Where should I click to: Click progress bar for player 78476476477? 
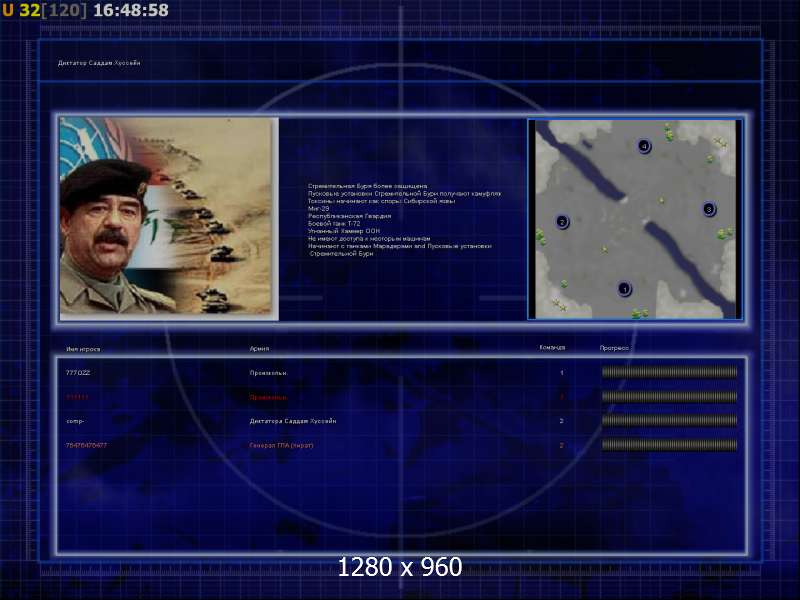669,445
